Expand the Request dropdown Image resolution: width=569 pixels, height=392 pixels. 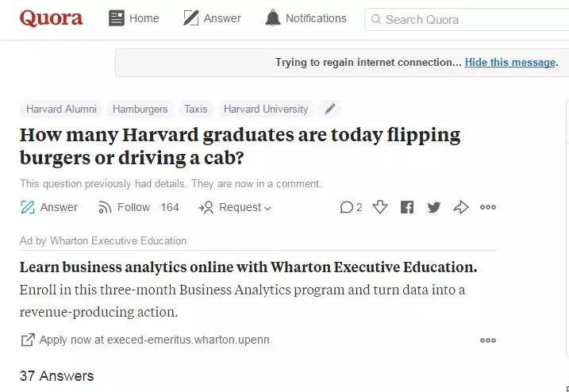click(235, 207)
